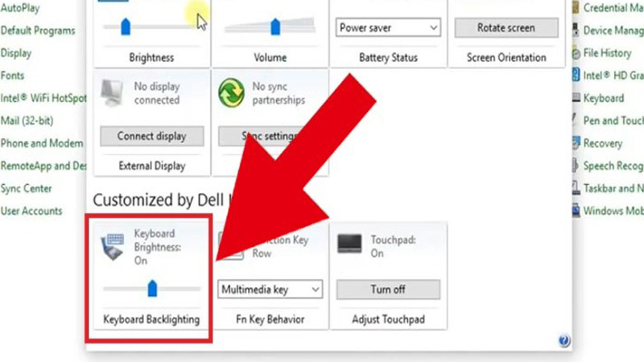Open the Display control panel link
Screen dimensions: 644x362
[16, 53]
